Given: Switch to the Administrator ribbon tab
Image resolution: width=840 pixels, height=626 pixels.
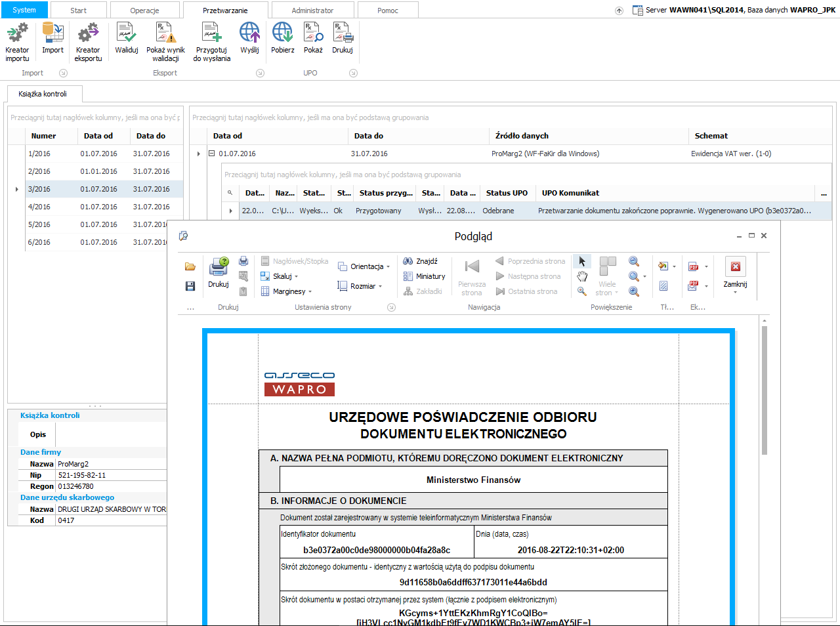Looking at the screenshot, I should pos(312,10).
